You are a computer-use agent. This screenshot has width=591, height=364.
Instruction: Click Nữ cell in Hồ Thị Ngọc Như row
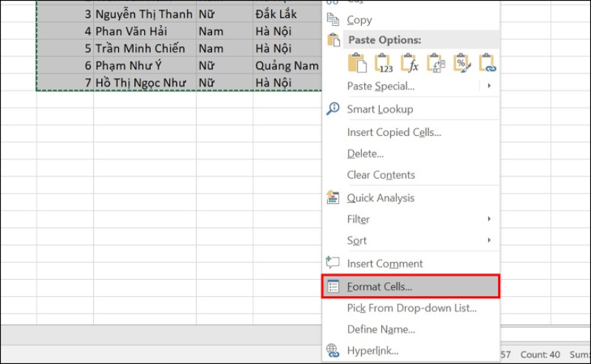tap(225, 83)
